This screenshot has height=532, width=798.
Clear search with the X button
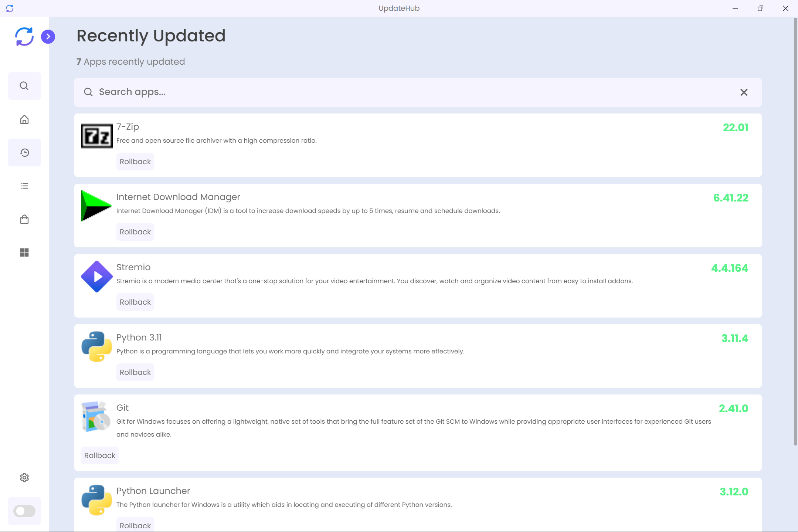click(744, 92)
